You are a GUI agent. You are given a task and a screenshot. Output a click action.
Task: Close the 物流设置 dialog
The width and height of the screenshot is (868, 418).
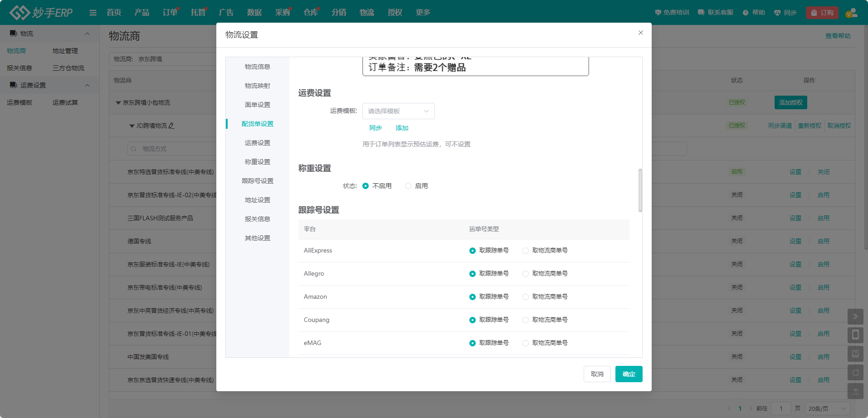[641, 33]
